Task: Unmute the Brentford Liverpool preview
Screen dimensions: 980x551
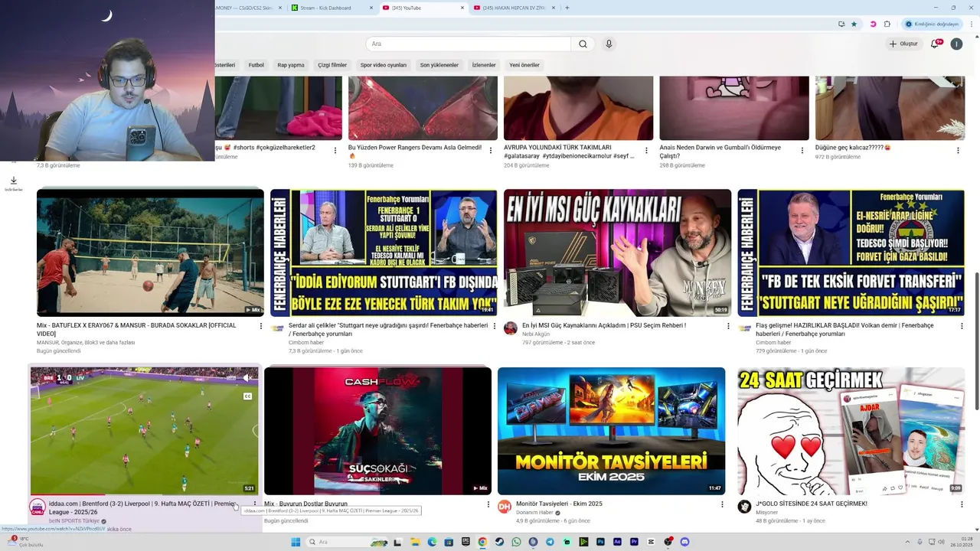Action: click(247, 377)
